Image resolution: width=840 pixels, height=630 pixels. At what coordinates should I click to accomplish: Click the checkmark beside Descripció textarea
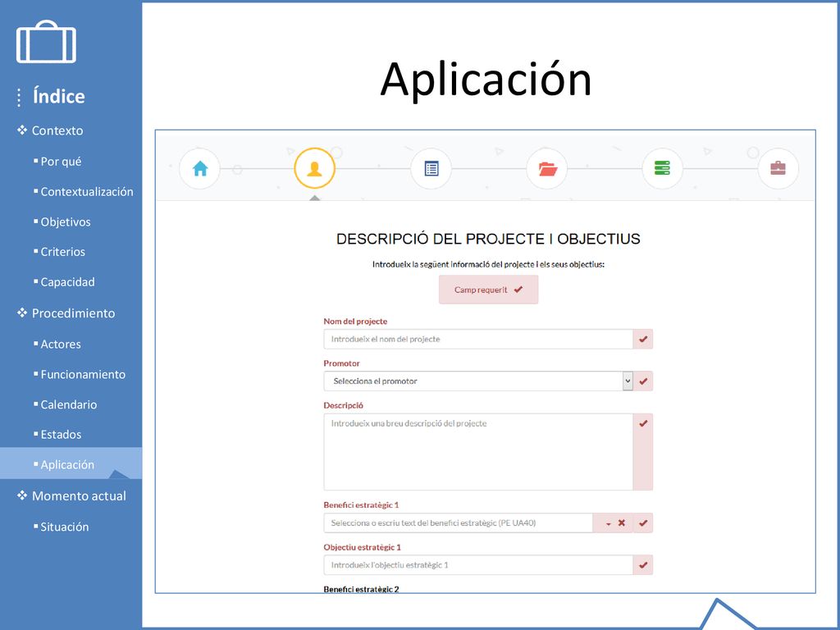point(643,452)
